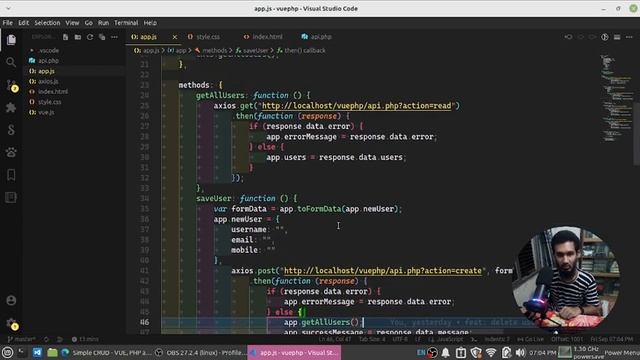Click the master branch in status bar
The width and height of the screenshot is (640, 360).
point(22,339)
